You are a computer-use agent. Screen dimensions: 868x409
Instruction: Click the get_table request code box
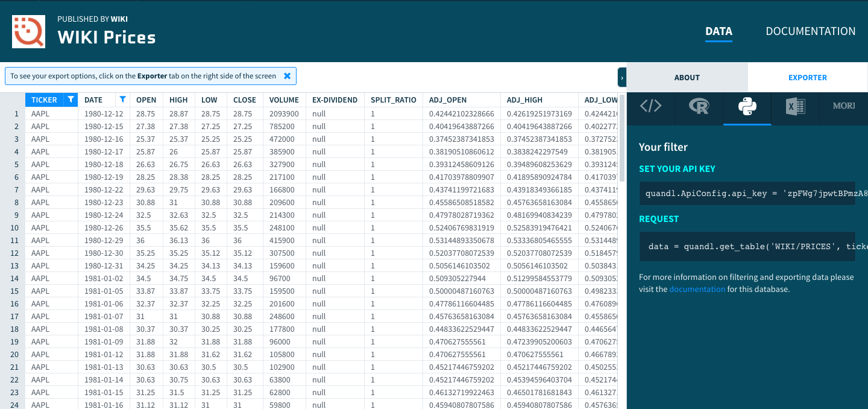tap(747, 246)
